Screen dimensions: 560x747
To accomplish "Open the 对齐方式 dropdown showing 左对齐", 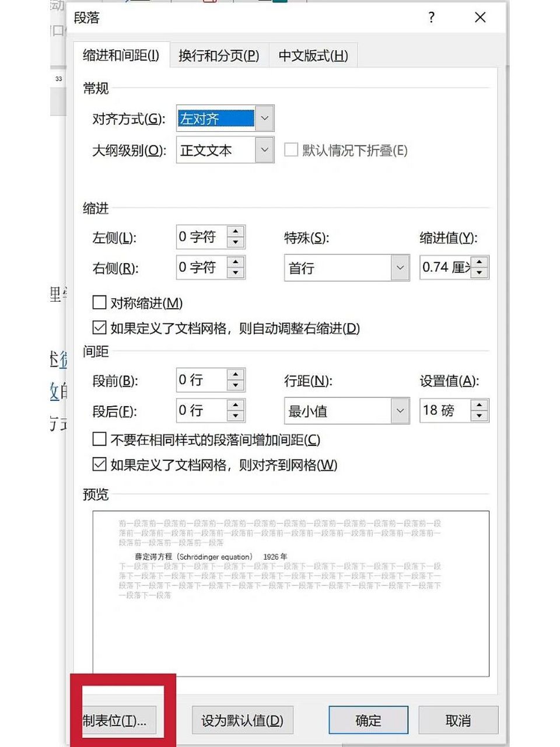I will pos(264,118).
